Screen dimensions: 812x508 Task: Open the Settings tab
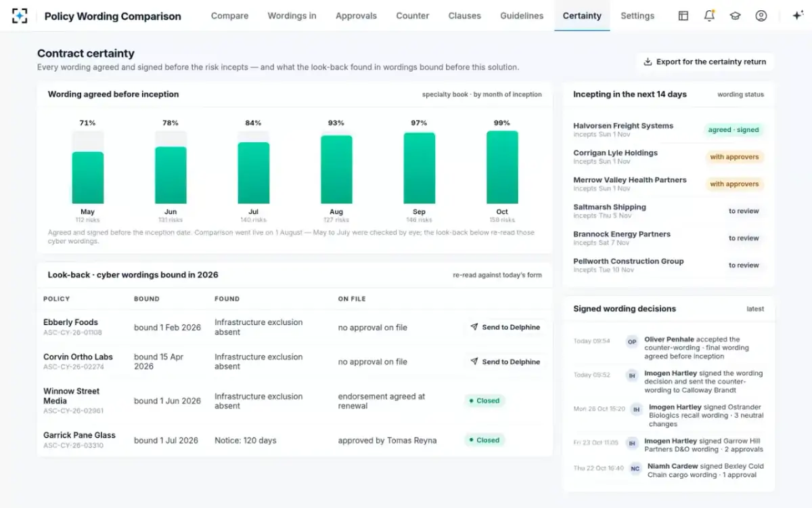click(x=637, y=16)
